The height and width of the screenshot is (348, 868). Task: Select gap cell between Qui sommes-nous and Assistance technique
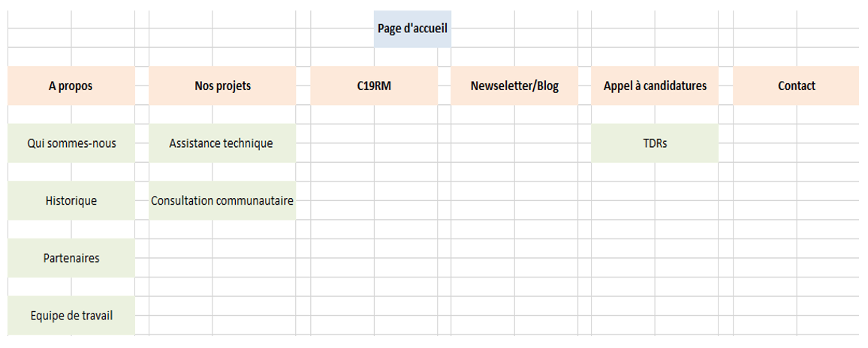(142, 142)
